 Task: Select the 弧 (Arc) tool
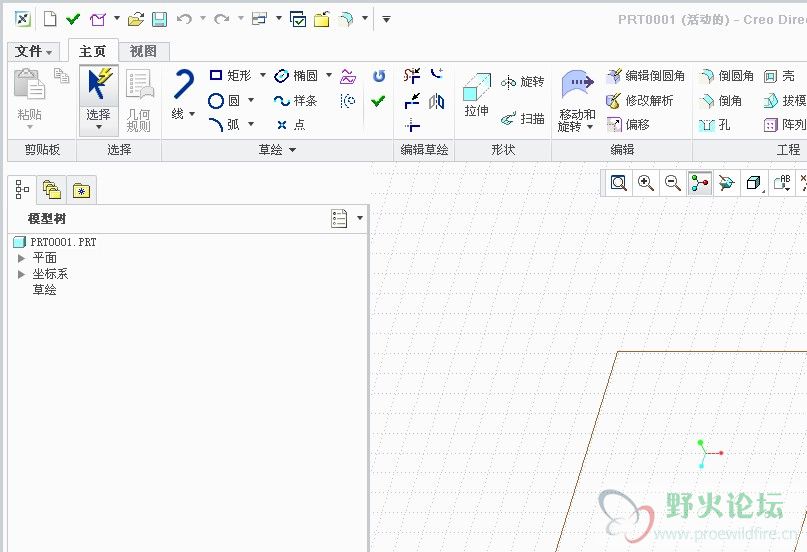(224, 124)
